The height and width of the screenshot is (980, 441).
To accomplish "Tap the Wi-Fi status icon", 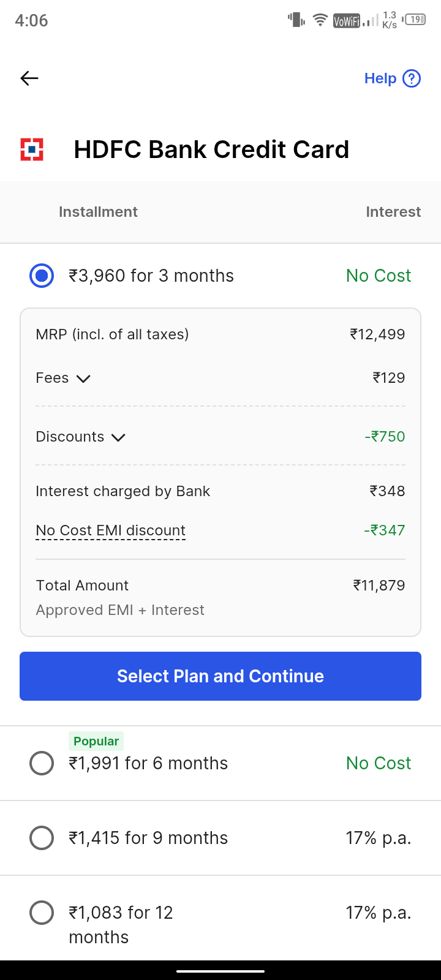I will click(320, 20).
